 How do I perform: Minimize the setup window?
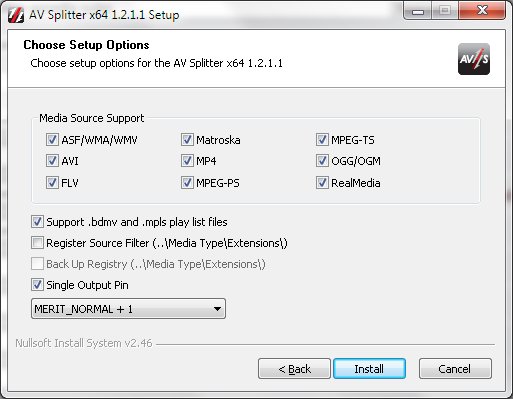pos(418,11)
